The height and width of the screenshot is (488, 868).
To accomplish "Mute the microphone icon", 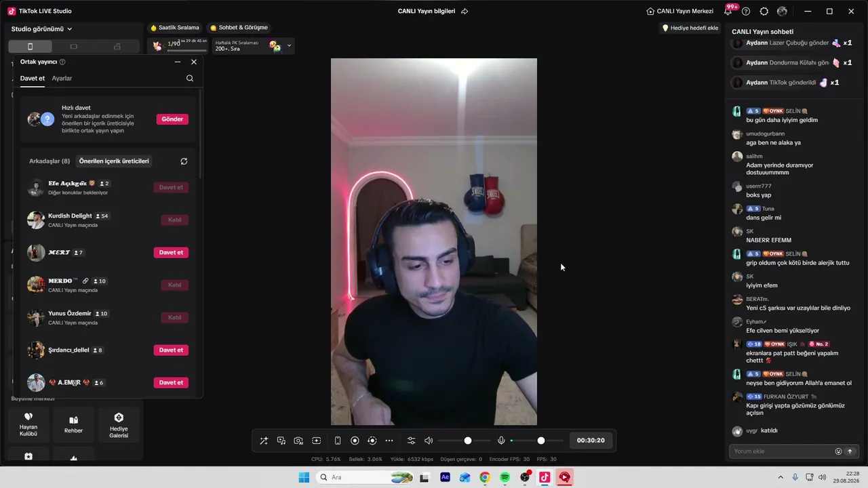I will [501, 441].
